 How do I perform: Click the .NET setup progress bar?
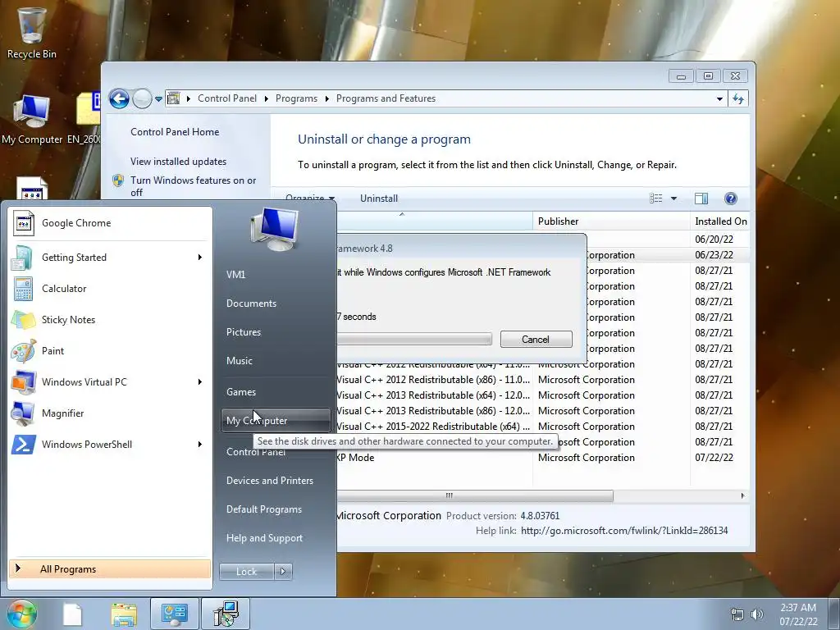click(414, 339)
